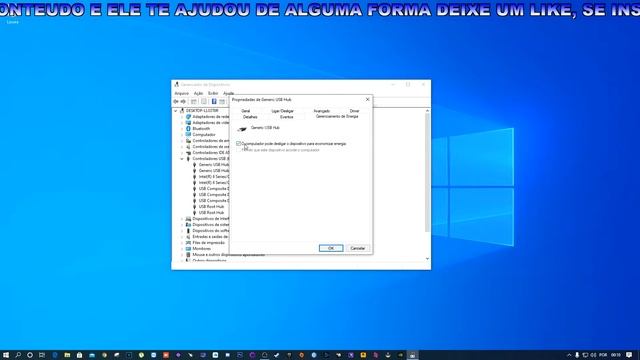Expand the Controladores IDE node
The height and width of the screenshot is (360, 640).
point(182,153)
